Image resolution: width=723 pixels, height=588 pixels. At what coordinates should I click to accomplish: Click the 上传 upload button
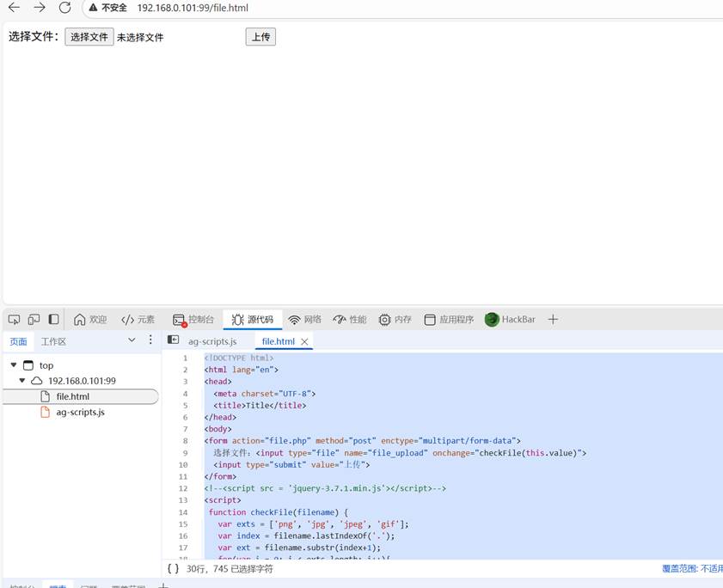(x=260, y=37)
